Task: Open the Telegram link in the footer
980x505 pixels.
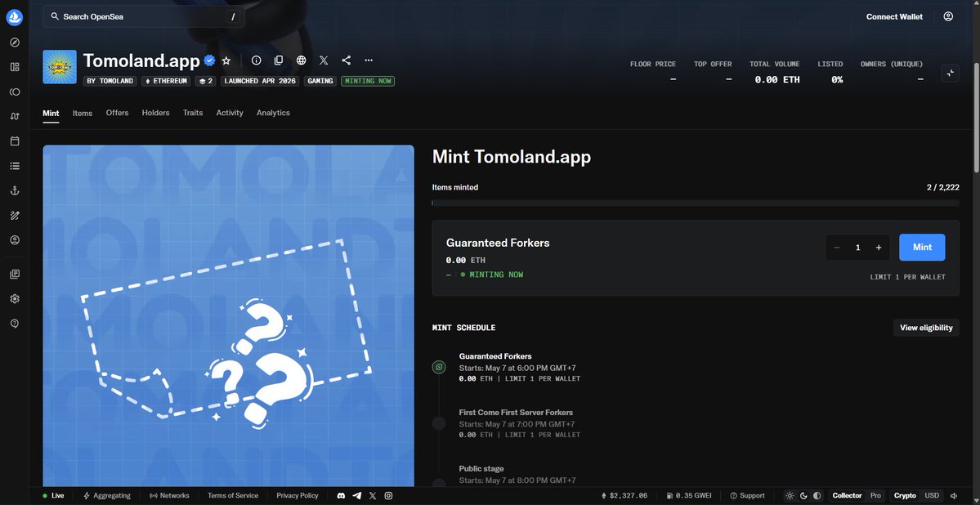Action: point(357,496)
